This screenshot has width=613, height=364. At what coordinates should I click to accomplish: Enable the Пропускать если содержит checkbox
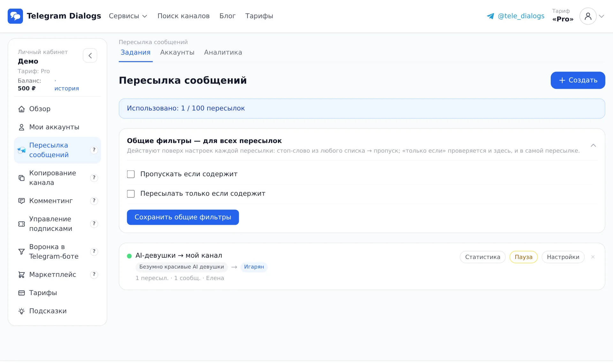[x=131, y=174]
